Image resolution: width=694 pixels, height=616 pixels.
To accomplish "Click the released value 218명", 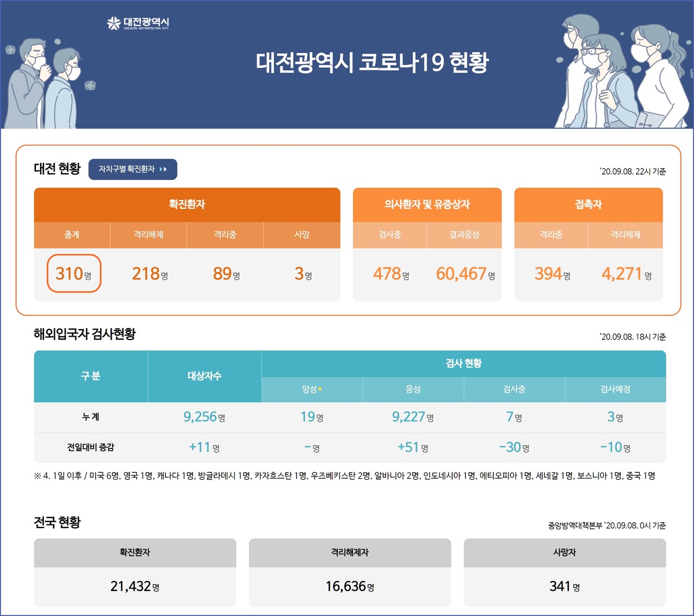I will 150,274.
